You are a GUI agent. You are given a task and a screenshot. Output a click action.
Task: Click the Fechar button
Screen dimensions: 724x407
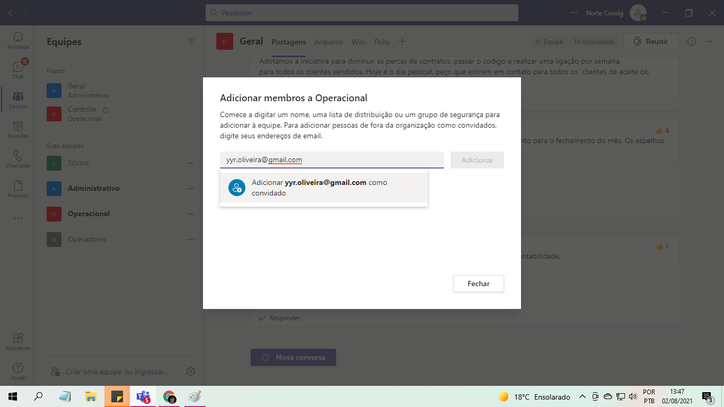[478, 284]
